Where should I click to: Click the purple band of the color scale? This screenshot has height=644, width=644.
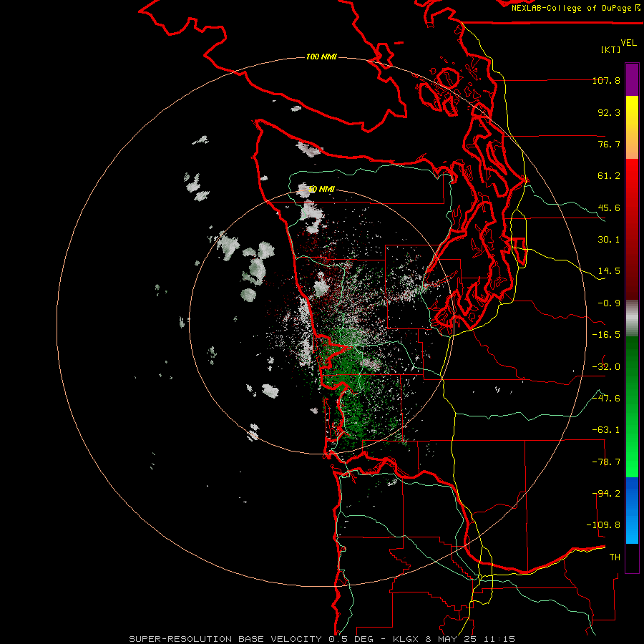click(632, 79)
